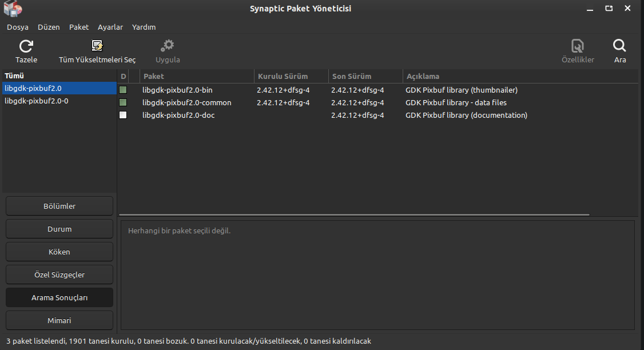Toggle status checkbox for libgdk-pixbuf2.0-bin
The width and height of the screenshot is (644, 350).
[x=123, y=90]
